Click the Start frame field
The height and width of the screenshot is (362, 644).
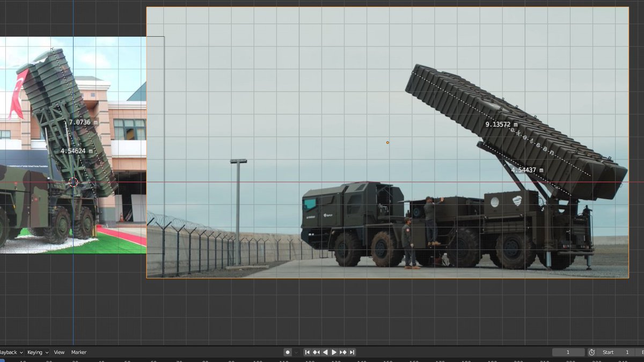click(x=616, y=352)
